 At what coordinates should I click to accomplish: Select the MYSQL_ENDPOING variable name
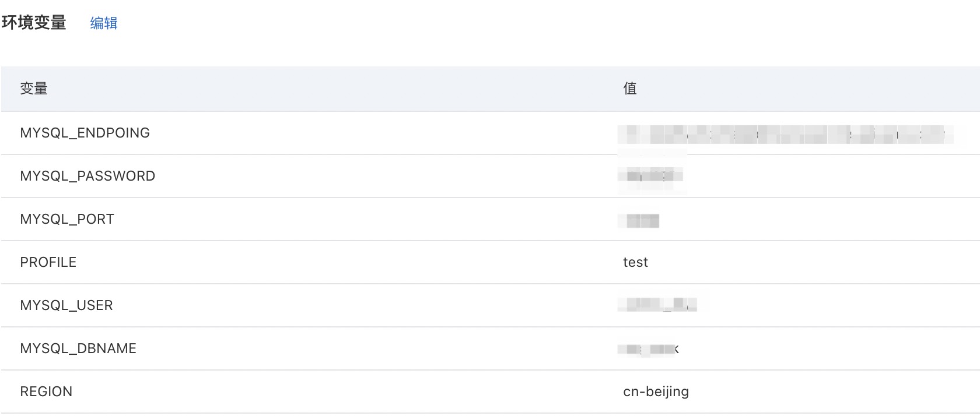click(85, 133)
